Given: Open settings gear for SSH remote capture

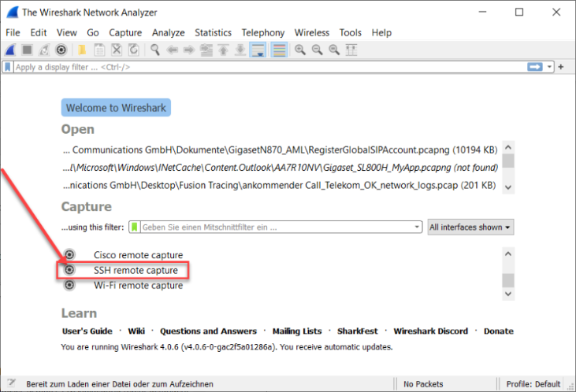Looking at the screenshot, I should pos(69,270).
